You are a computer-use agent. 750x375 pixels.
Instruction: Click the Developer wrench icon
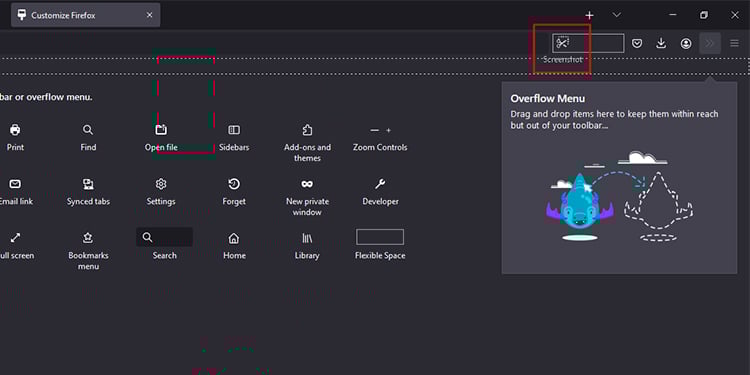(380, 184)
